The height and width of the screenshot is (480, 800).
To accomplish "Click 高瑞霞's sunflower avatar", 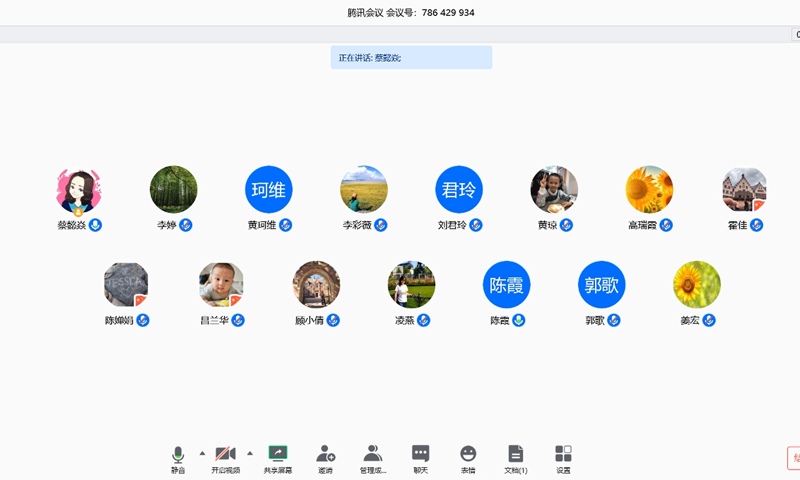I will (x=649, y=189).
